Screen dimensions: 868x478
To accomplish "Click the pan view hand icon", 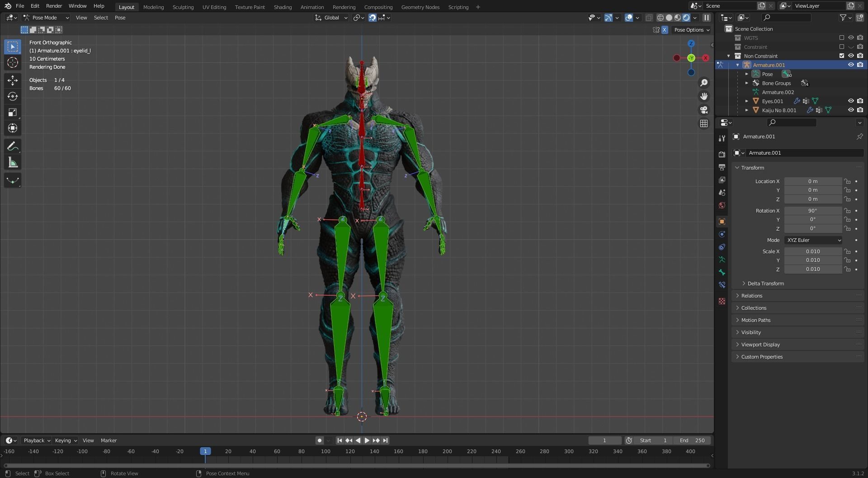I will [704, 96].
